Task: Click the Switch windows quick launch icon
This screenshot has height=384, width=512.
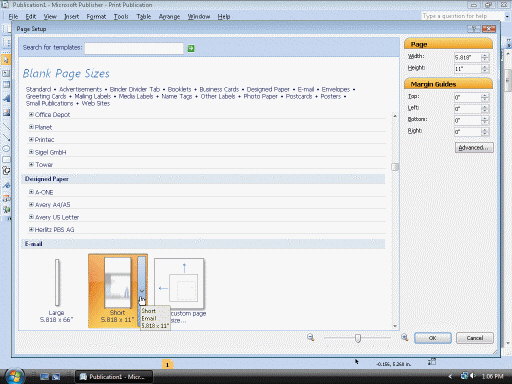Action: [56, 377]
